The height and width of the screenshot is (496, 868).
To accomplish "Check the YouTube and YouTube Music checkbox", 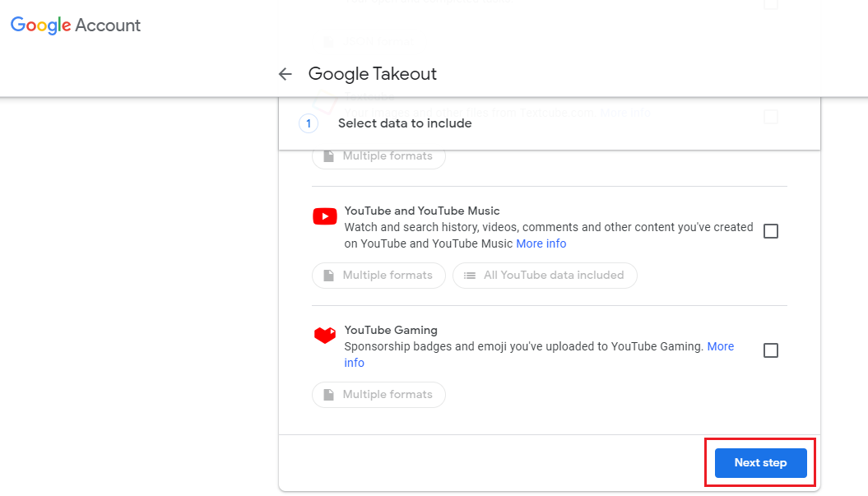I will click(x=771, y=231).
